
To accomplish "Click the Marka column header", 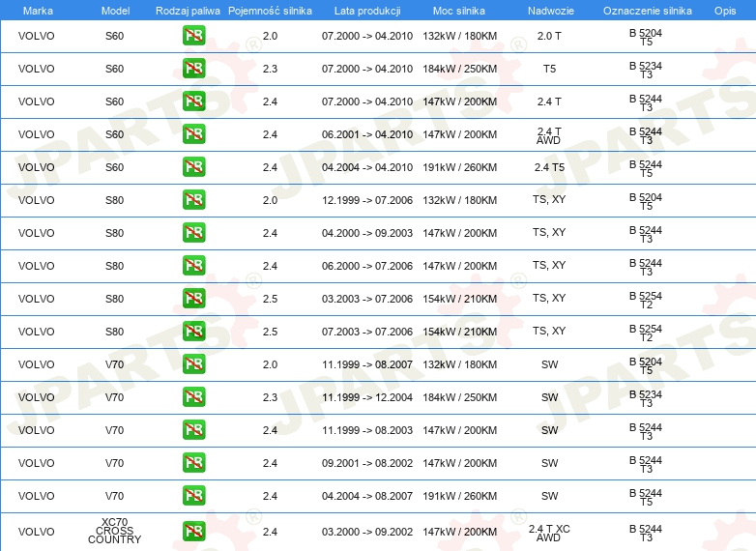I will 38,11.
